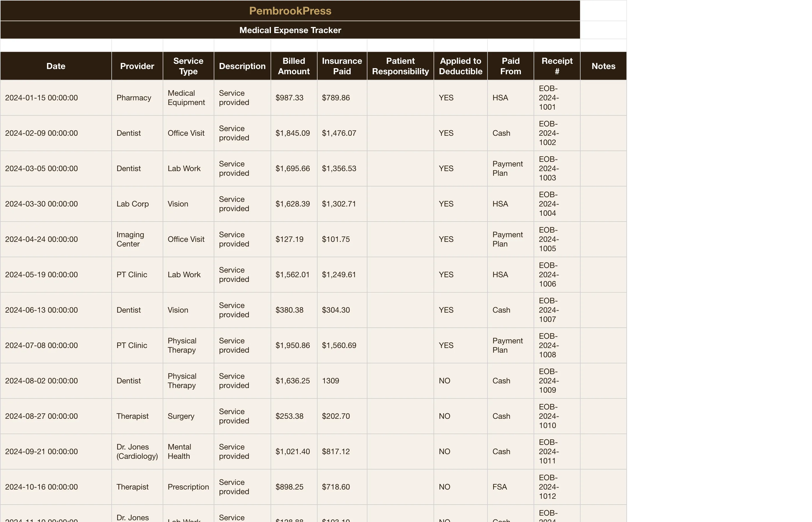Select the Provider column header

pyautogui.click(x=137, y=66)
